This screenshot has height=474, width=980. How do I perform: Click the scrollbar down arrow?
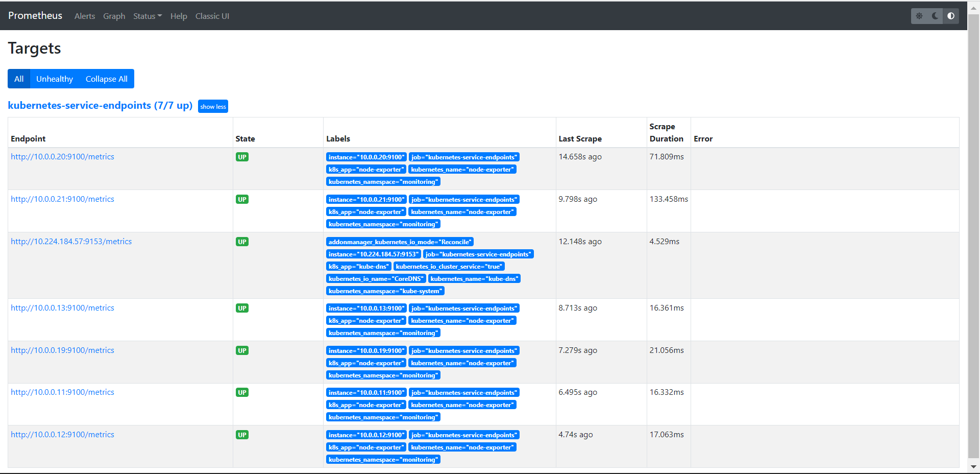974,466
